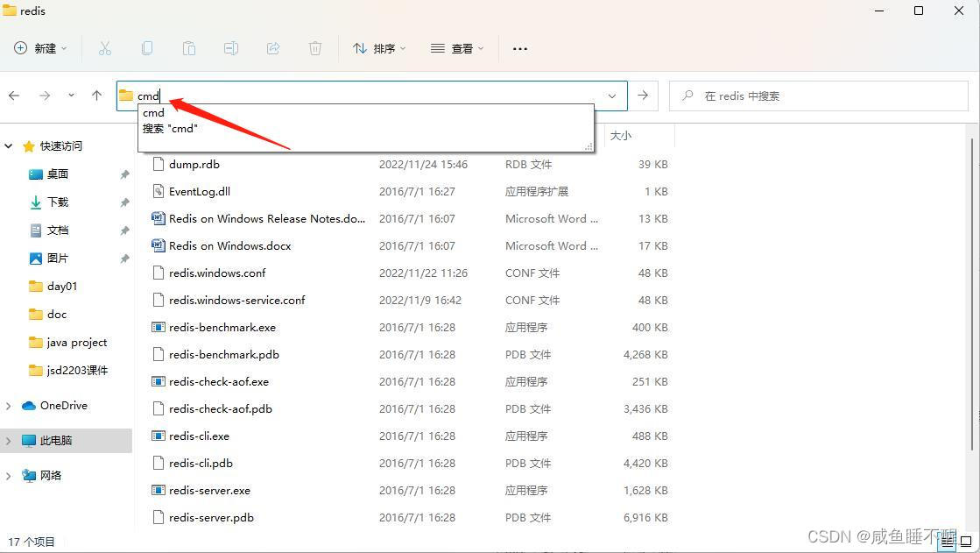Switch to details view in status bar
Image resolution: width=980 pixels, height=553 pixels.
coord(948,542)
